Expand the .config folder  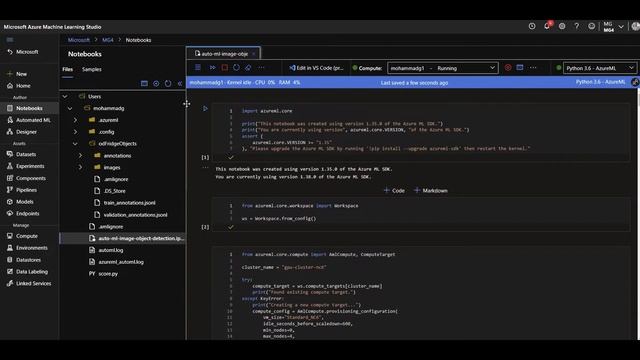pyautogui.click(x=75, y=132)
